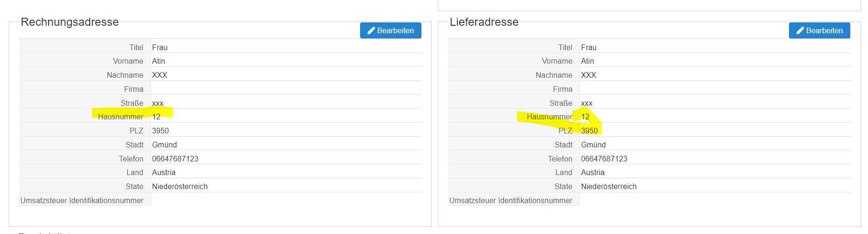The width and height of the screenshot is (868, 234).
Task: Click PLZ value 3950 in Lieferadresse
Action: coord(589,131)
